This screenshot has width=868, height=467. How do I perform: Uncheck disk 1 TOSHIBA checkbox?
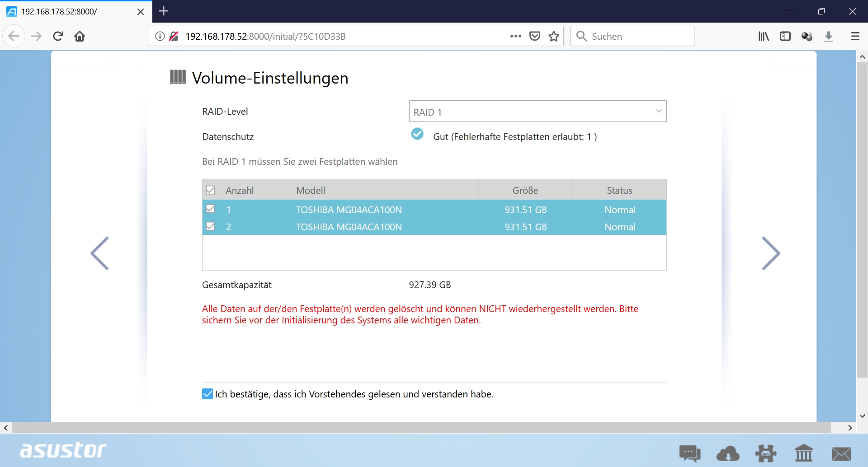210,209
